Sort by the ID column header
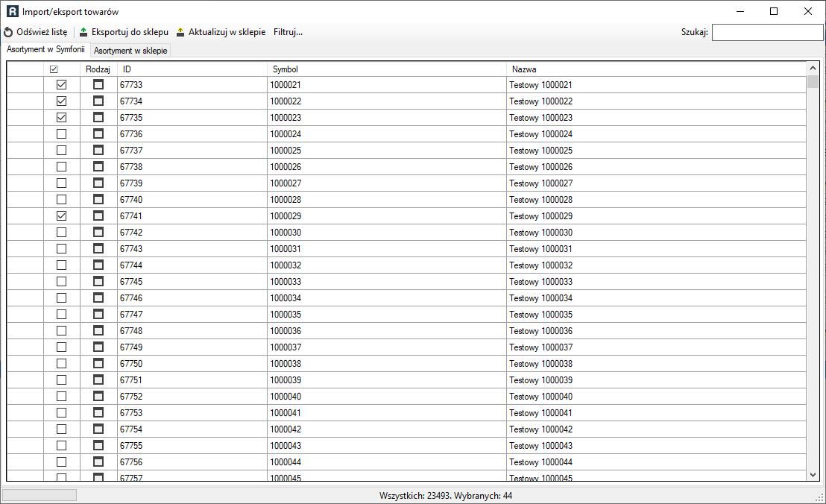 coord(192,69)
